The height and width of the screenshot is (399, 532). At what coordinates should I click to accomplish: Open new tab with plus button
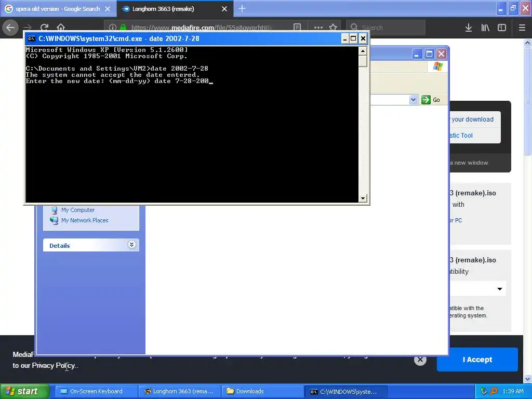pos(242,8)
